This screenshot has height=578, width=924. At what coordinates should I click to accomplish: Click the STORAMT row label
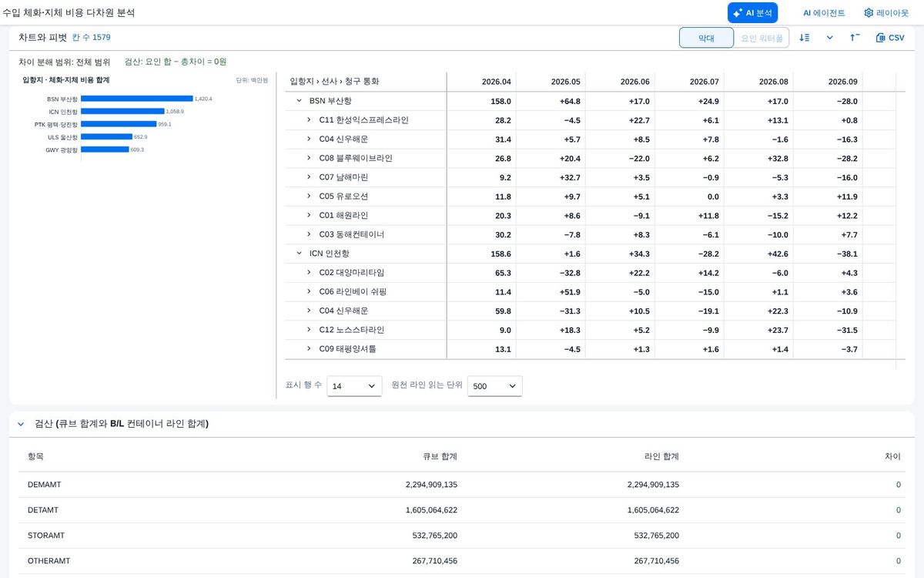click(x=46, y=535)
